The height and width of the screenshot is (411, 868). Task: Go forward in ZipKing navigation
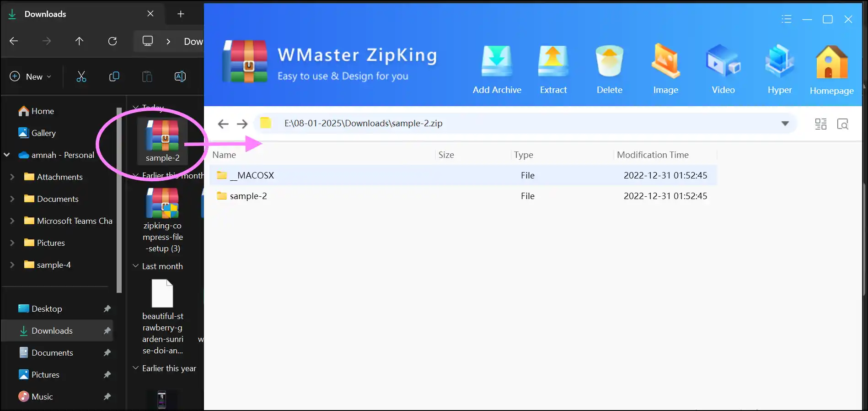(x=242, y=124)
